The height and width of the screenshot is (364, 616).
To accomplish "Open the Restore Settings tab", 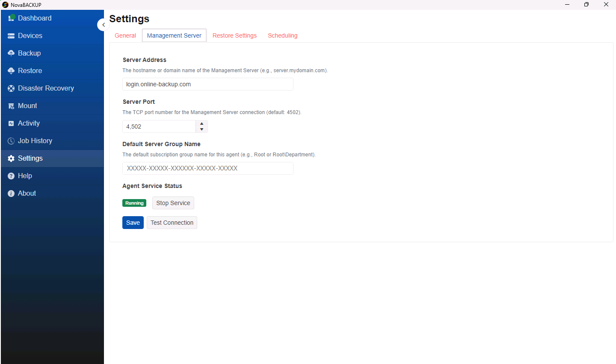I will [234, 35].
